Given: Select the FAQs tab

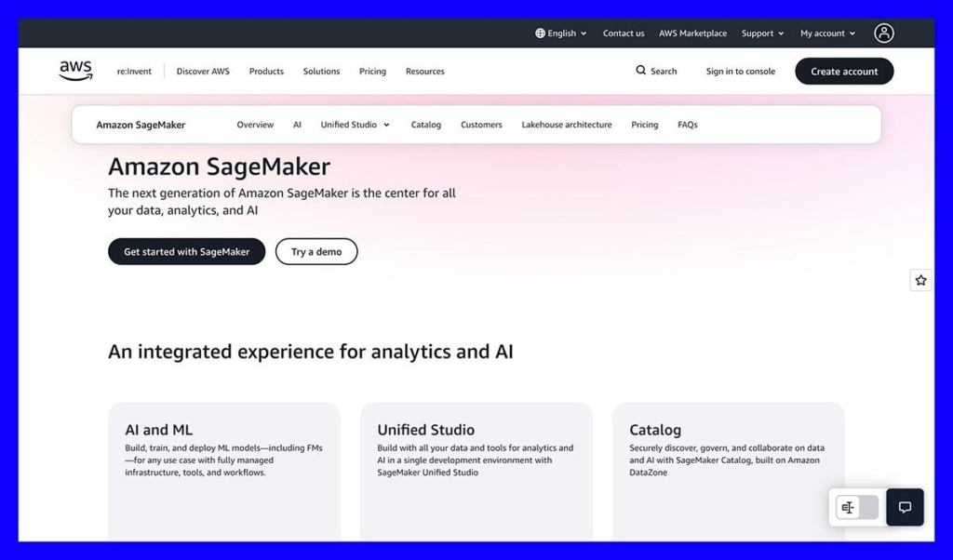Looking at the screenshot, I should [688, 125].
